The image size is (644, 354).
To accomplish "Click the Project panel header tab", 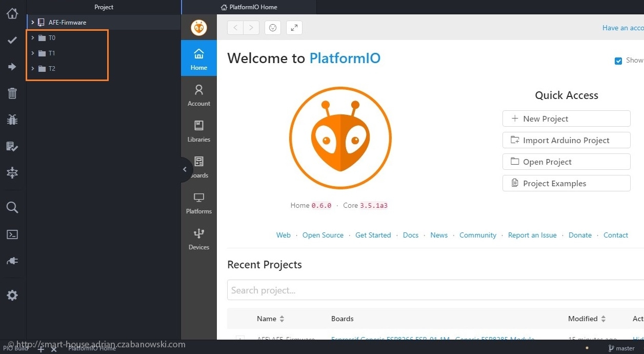I will pyautogui.click(x=104, y=7).
